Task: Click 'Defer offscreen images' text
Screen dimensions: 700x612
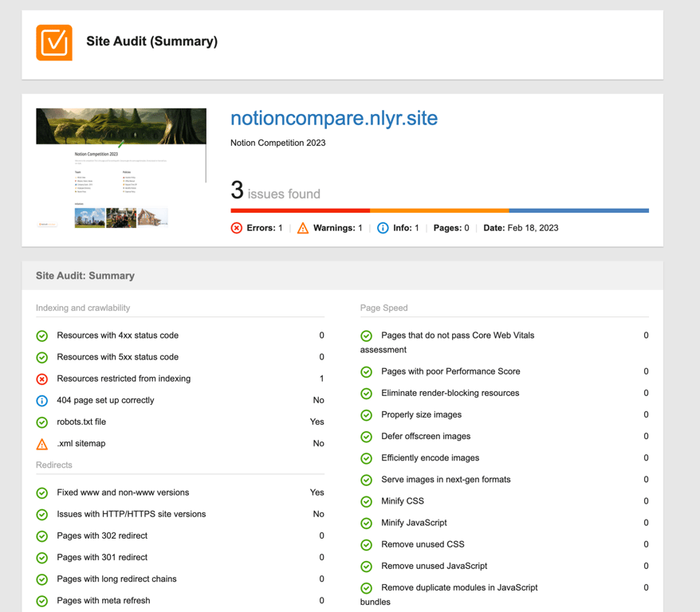Action: pyautogui.click(x=426, y=436)
